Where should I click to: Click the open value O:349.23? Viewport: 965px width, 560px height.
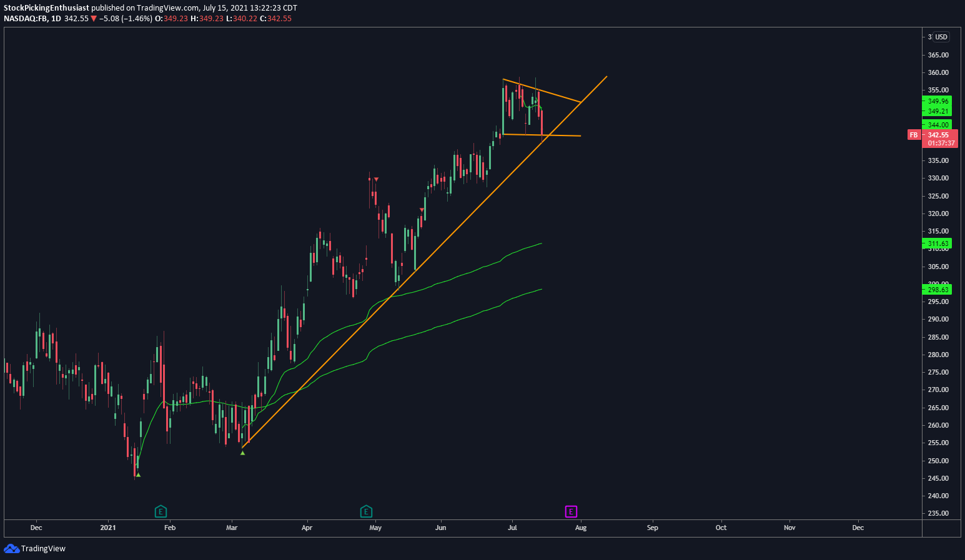point(171,19)
